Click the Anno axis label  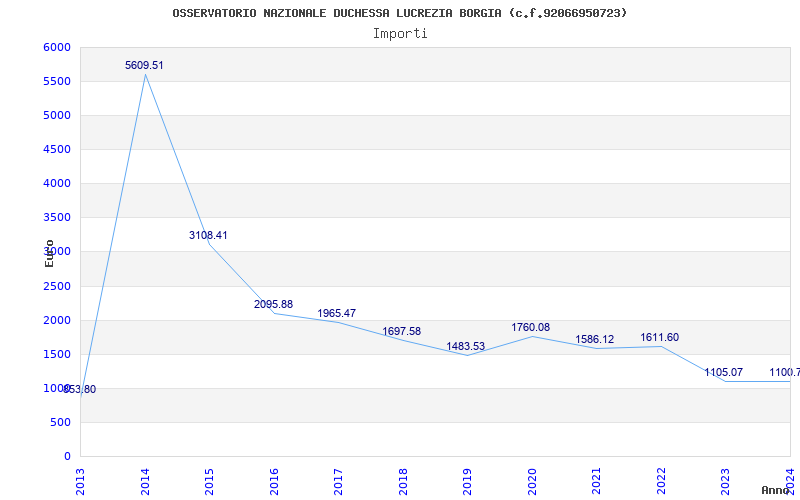(776, 490)
